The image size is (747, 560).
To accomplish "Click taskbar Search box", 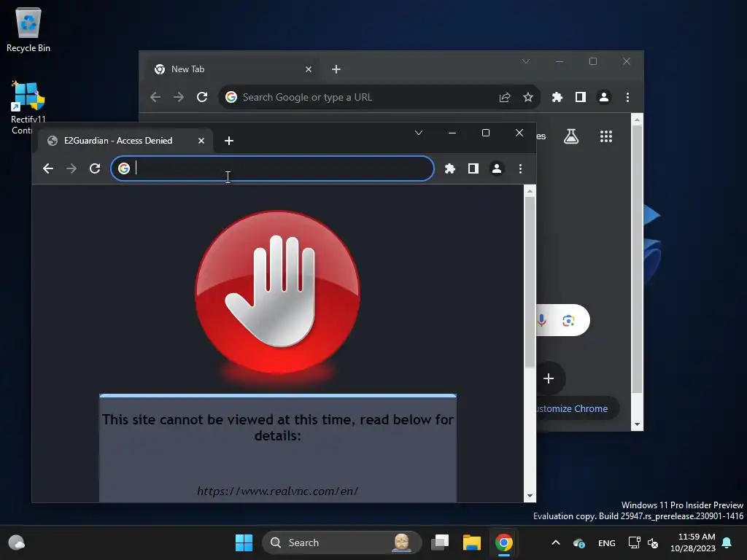I will [341, 542].
